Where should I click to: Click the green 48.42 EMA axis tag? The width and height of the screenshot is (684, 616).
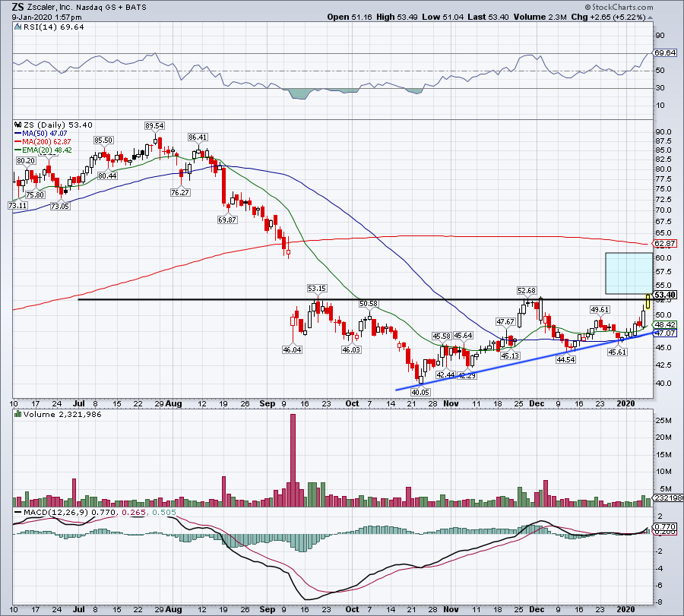click(x=665, y=324)
